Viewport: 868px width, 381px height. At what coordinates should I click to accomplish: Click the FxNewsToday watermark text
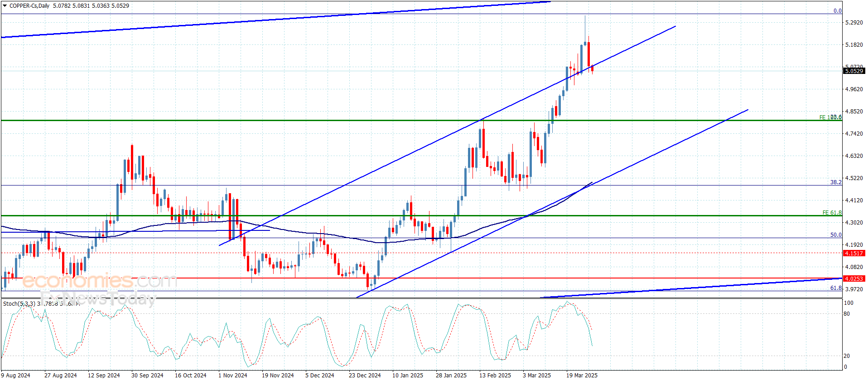pos(97,299)
